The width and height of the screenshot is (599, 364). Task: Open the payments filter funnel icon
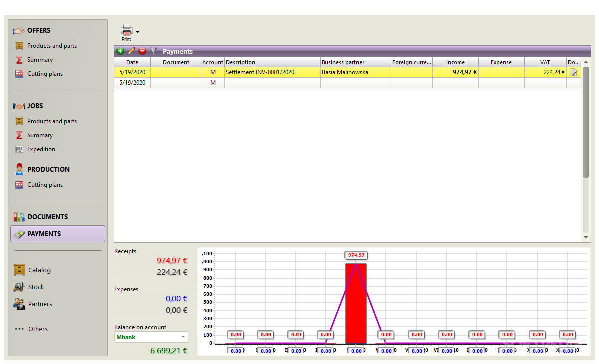(x=154, y=51)
